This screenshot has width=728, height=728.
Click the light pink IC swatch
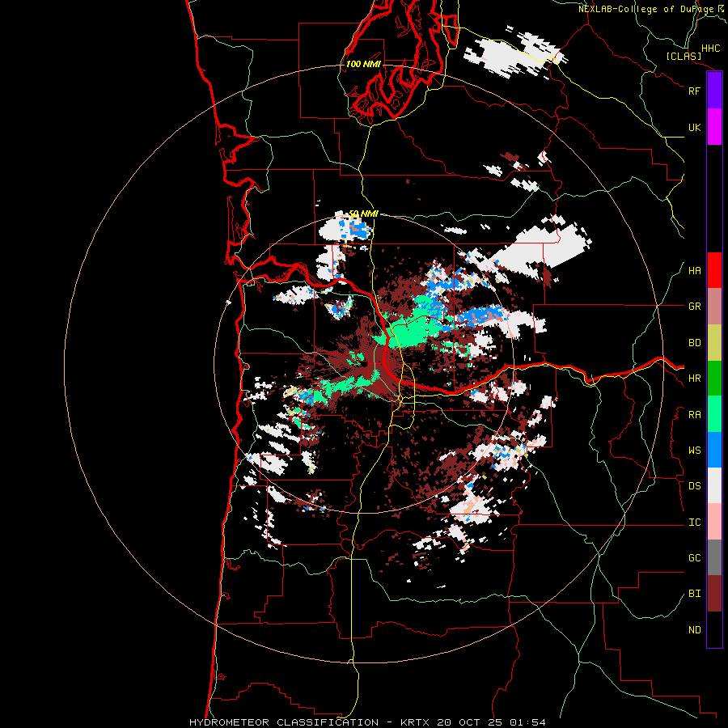click(714, 522)
